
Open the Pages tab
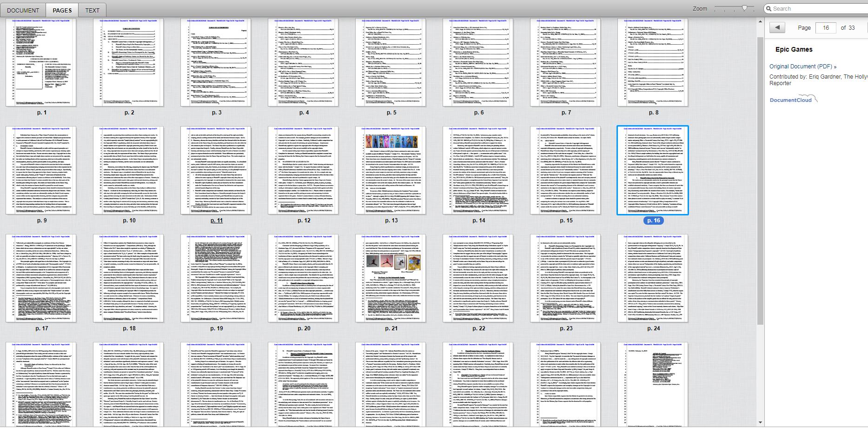pos(62,10)
